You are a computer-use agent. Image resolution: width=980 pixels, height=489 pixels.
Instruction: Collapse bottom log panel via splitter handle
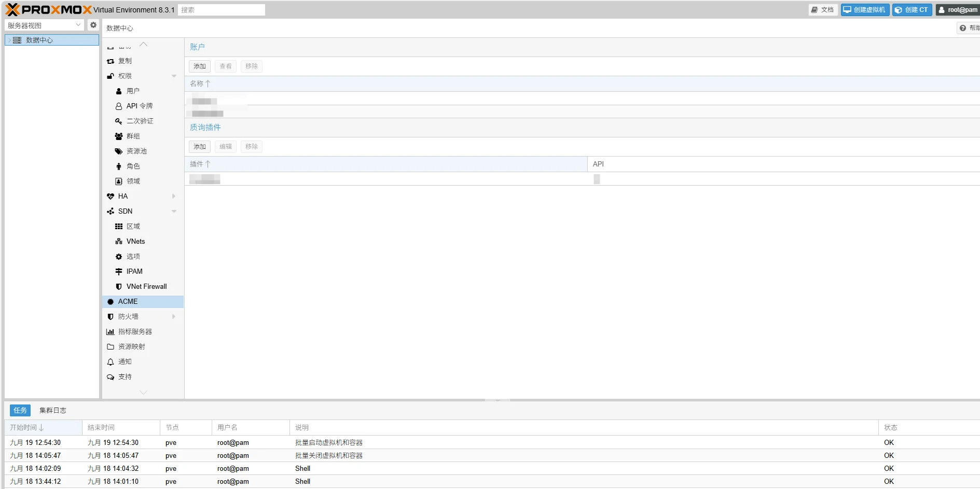point(498,400)
